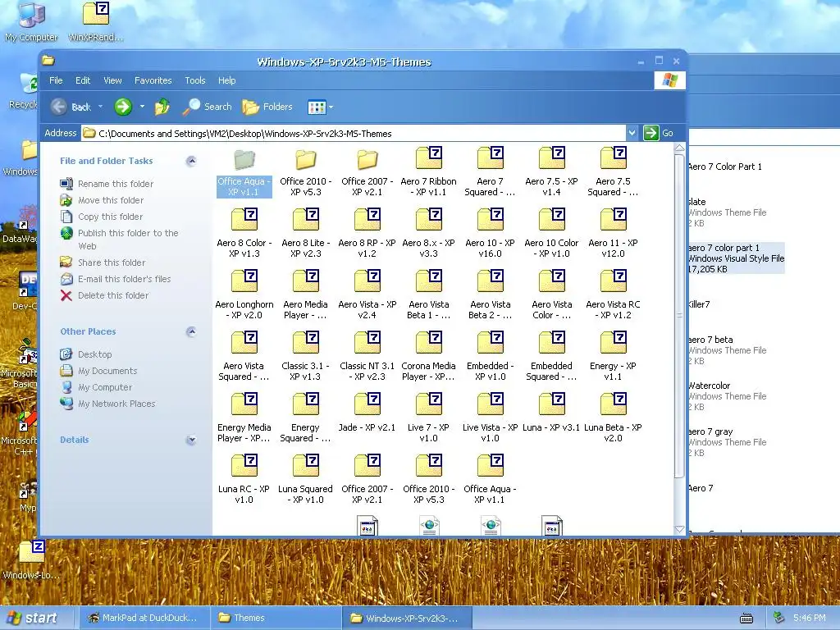Go to Desktop in Other Places
This screenshot has width=840, height=630.
85,354
